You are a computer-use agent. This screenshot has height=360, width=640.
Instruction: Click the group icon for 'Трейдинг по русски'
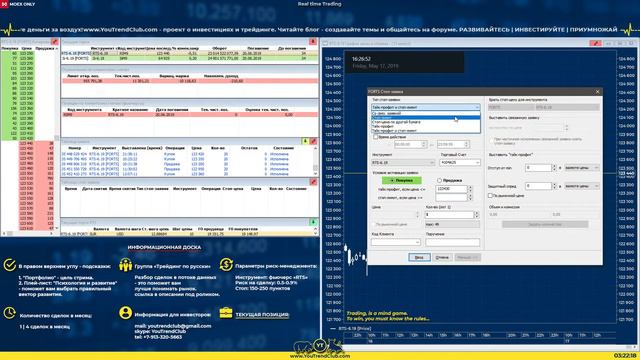(125, 265)
